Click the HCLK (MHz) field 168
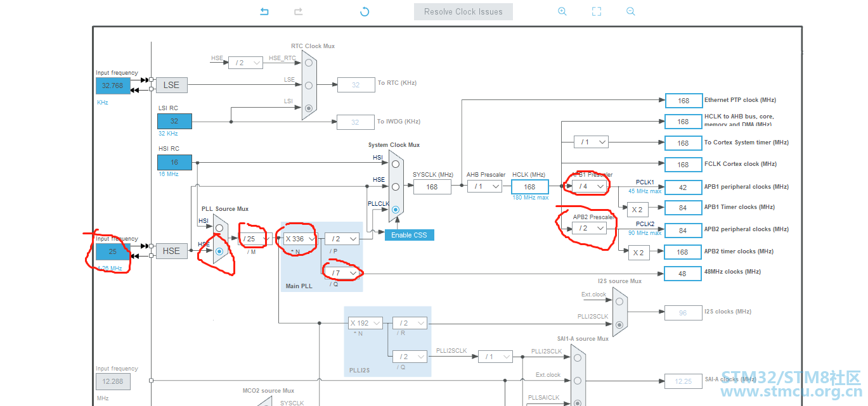Image resolution: width=868 pixels, height=406 pixels. pos(529,186)
